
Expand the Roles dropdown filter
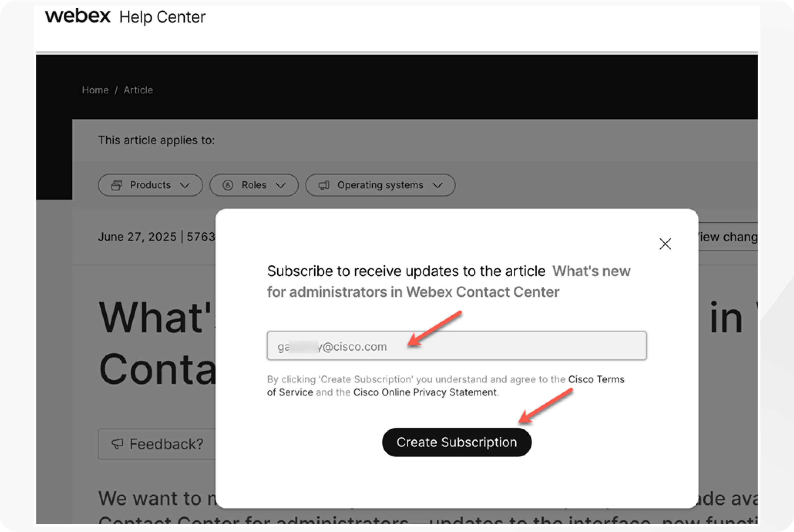tap(254, 185)
